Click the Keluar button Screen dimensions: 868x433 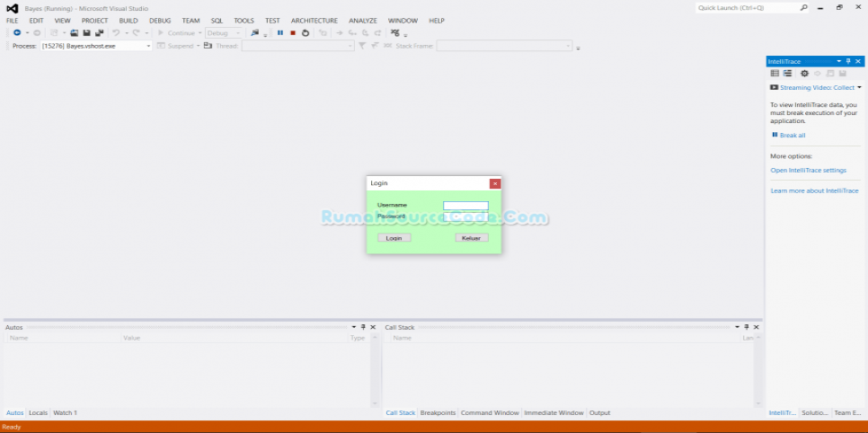tap(472, 237)
